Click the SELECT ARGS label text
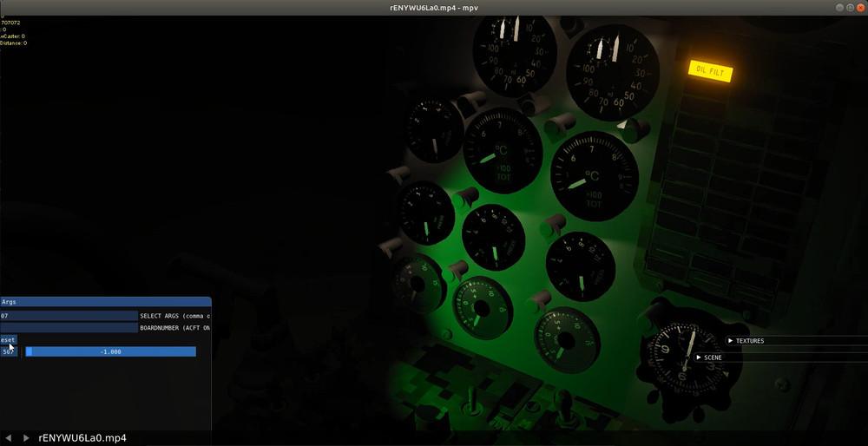Image resolution: width=868 pixels, height=446 pixels. tap(175, 316)
